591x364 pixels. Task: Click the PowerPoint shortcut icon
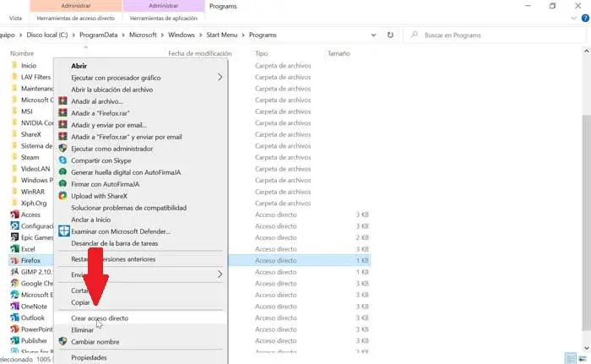coord(14,329)
